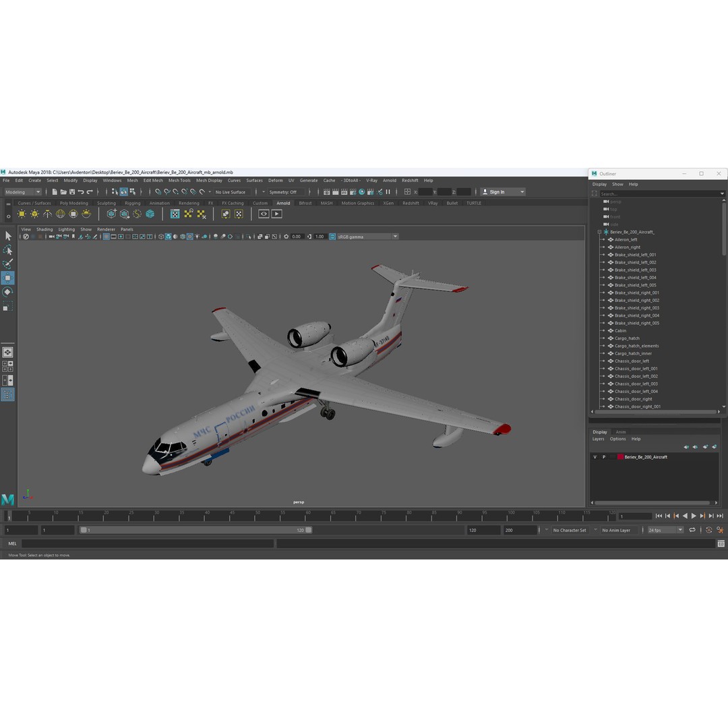Toggle smooth shade all in viewport toolbar
Viewport: 728px width, 728px height.
tap(168, 237)
